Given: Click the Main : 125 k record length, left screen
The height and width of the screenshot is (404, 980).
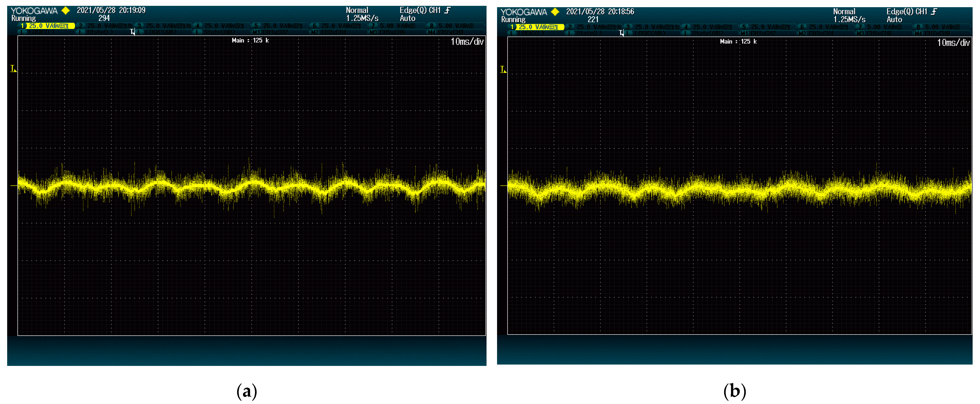Looking at the screenshot, I should click(250, 40).
